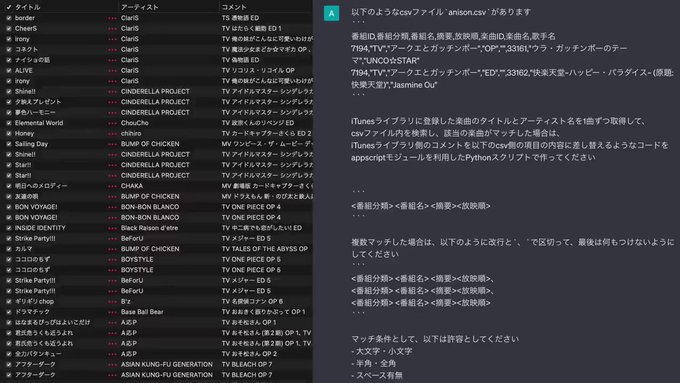This screenshot has width=680, height=383.
Task: Uncheck the CheerS song checkbox
Action: [9, 29]
